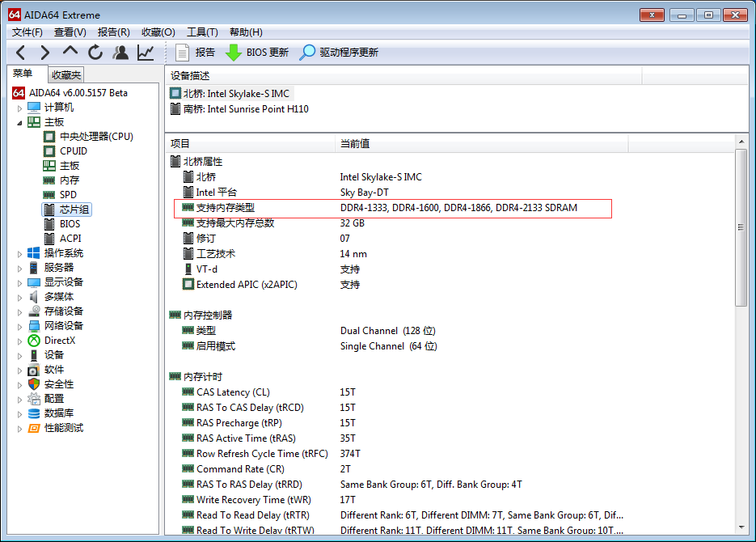Expand the DirectX tree node
This screenshot has height=542, width=756.
(x=19, y=341)
